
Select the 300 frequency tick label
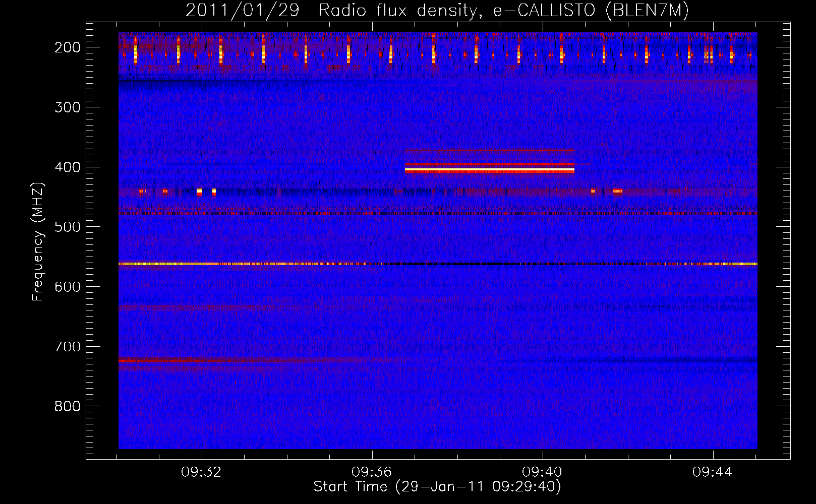pos(67,107)
